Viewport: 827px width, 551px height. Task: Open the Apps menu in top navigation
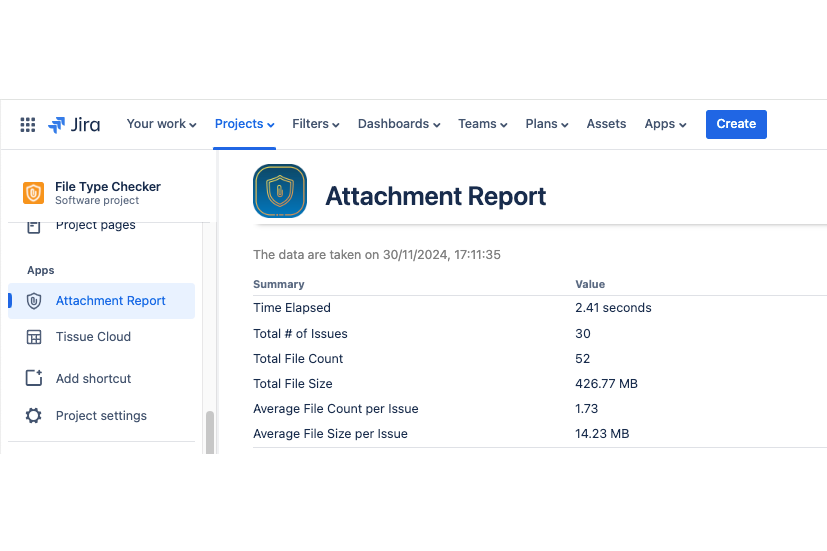666,124
